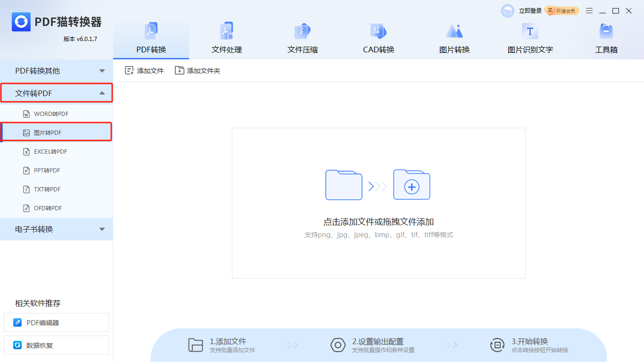This screenshot has height=362, width=644.
Task: Switch to the 图片识别文字 tab
Action: [x=530, y=39]
